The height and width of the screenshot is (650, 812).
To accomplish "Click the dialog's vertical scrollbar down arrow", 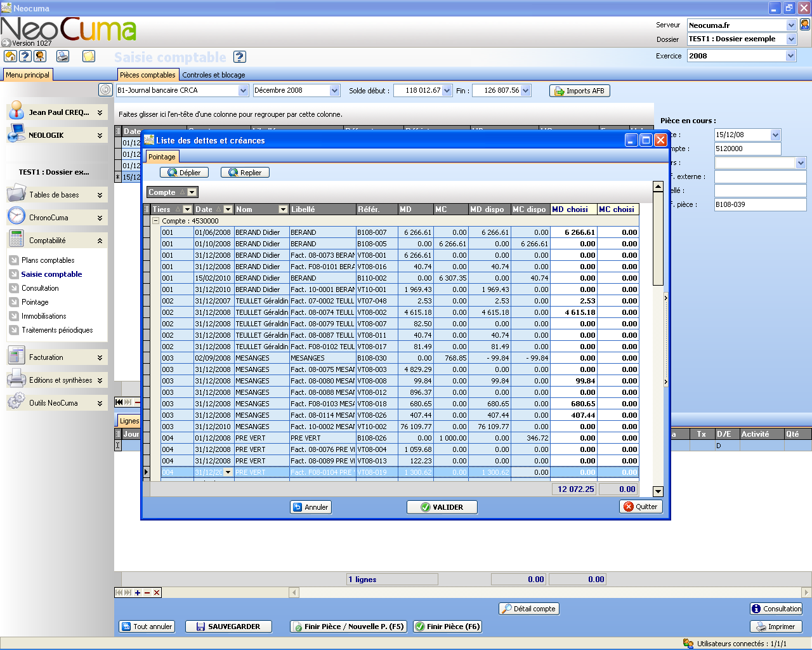I will pyautogui.click(x=658, y=491).
